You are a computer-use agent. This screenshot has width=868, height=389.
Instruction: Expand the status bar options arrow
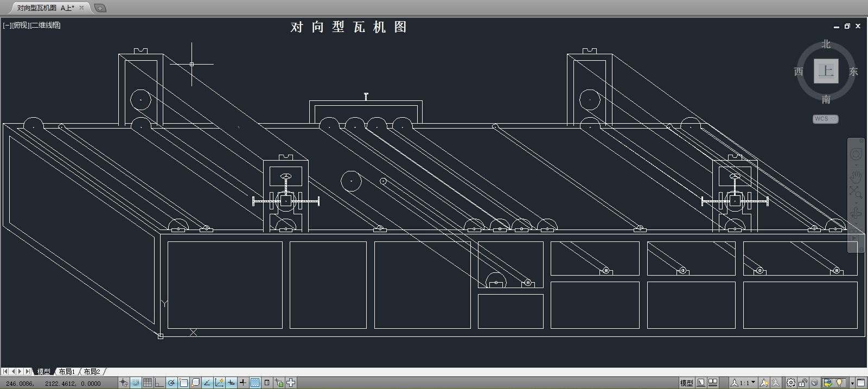click(852, 383)
